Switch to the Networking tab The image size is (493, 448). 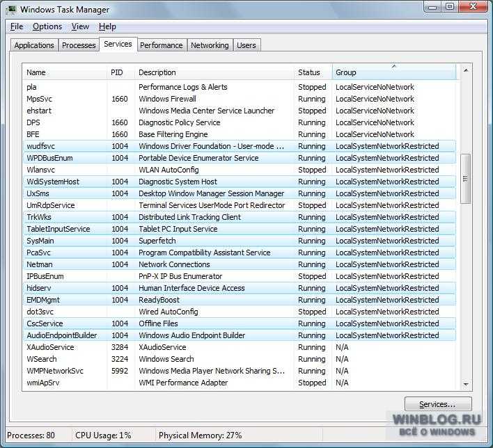click(210, 45)
